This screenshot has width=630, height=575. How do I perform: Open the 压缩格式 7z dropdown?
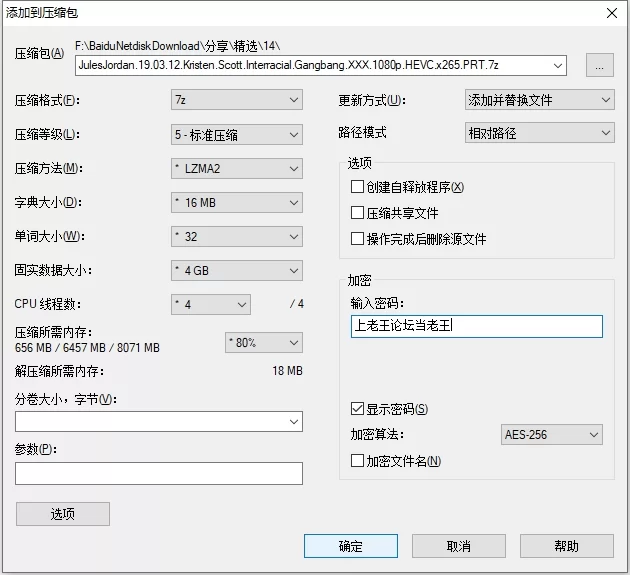[237, 100]
